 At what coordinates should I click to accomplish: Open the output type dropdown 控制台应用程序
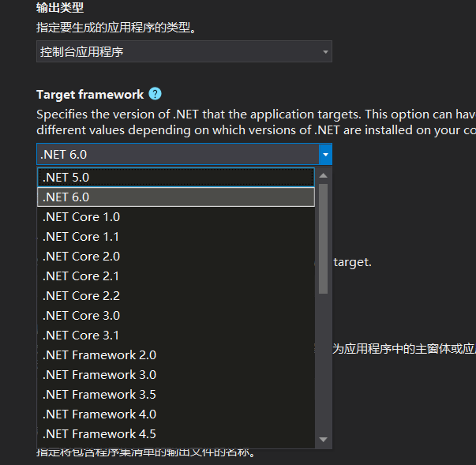tap(184, 51)
